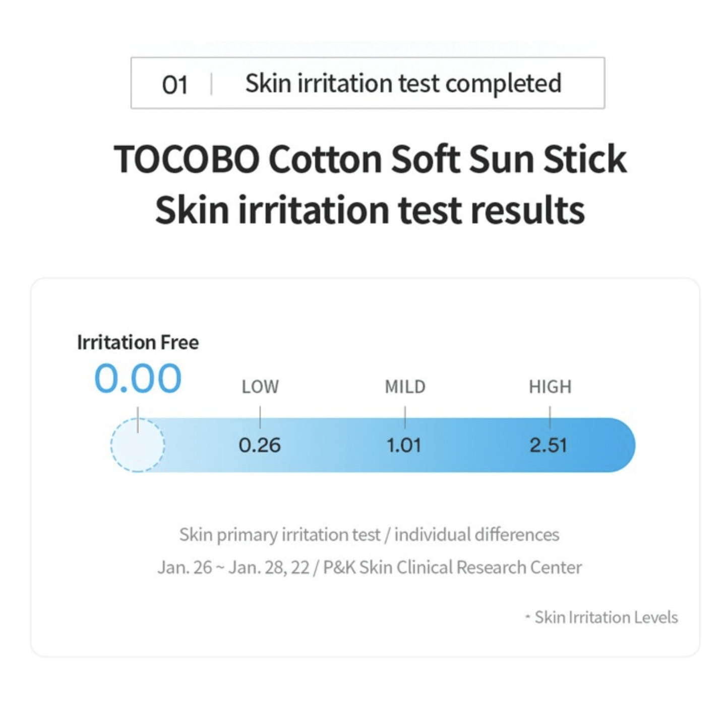Click the tick mark below the MILD label
This screenshot has width=728, height=728.
[405, 417]
